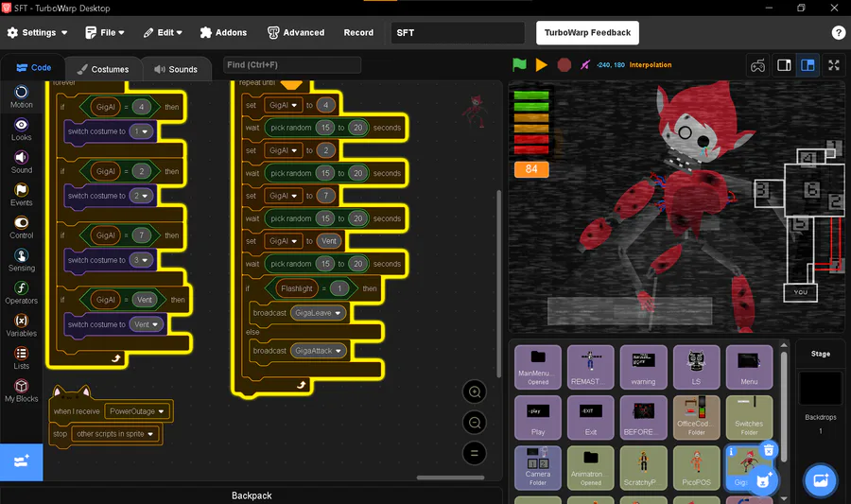Expand the Backpack panel
851x504 pixels.
point(252,495)
